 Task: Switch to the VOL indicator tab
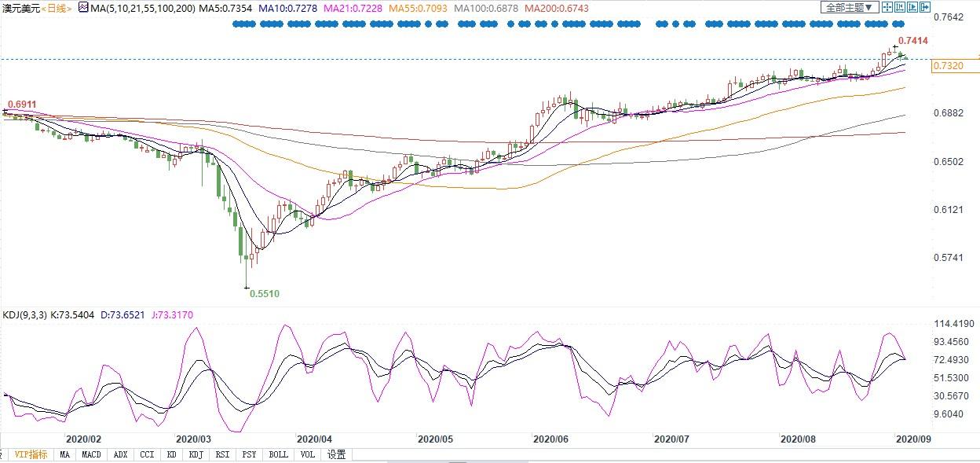(x=308, y=454)
